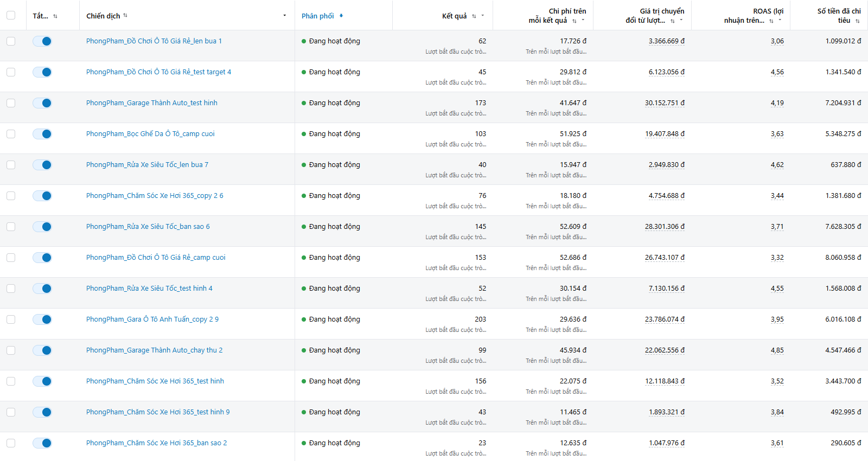Toggle off Gara Ô Tô Anh Tuấn_copy 2 9 campaign
This screenshot has width=868, height=461.
[42, 319]
